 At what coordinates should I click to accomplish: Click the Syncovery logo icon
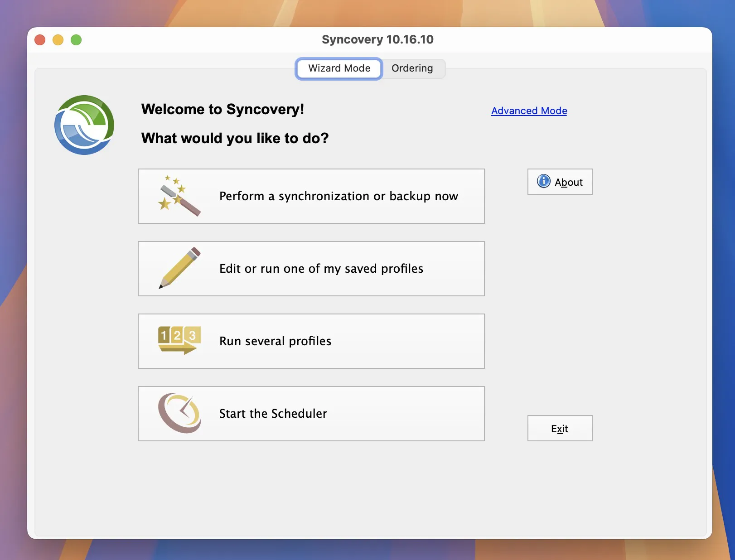[84, 125]
